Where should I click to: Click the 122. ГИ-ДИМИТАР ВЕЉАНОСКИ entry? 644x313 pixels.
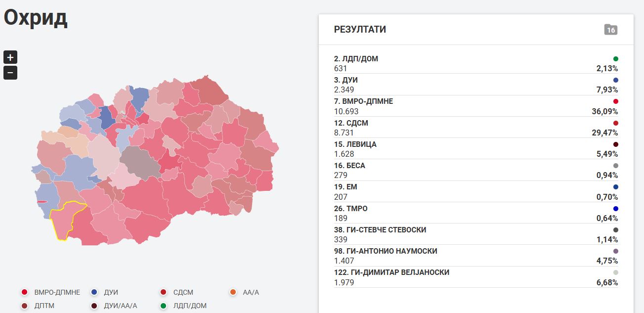(x=476, y=277)
